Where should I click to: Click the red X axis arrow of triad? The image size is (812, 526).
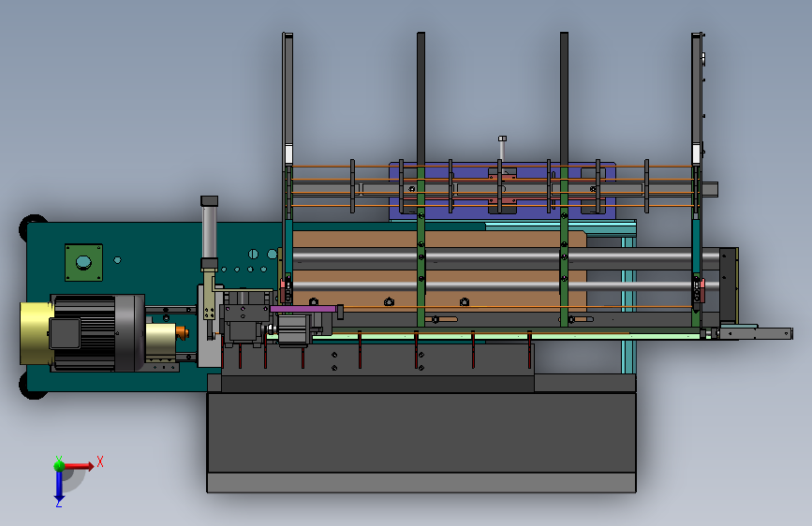coord(79,466)
